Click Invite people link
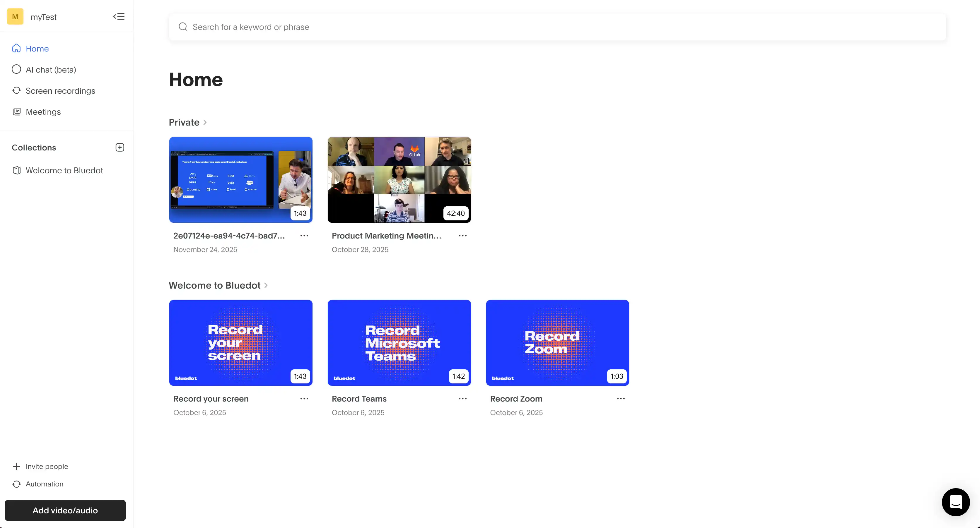 [x=46, y=467]
